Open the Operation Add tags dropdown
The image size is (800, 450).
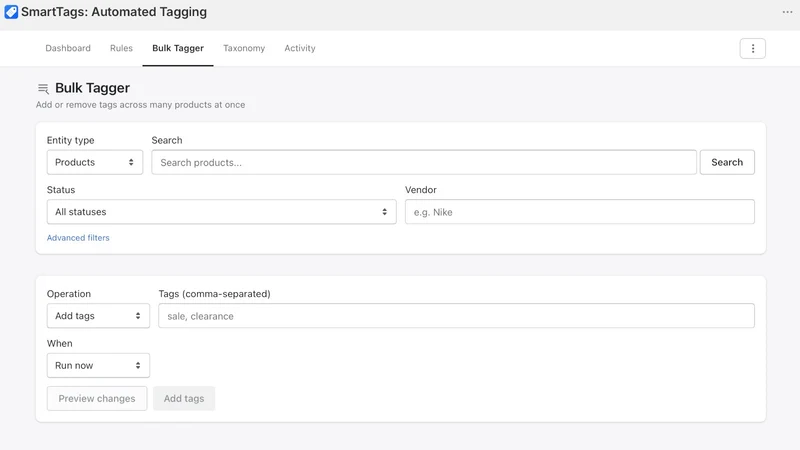[x=98, y=316]
